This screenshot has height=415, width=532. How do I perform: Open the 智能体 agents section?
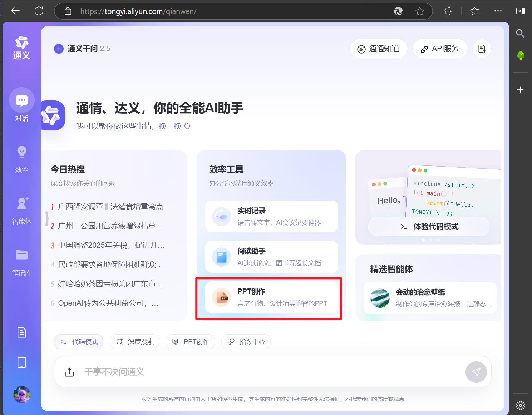[21, 209]
